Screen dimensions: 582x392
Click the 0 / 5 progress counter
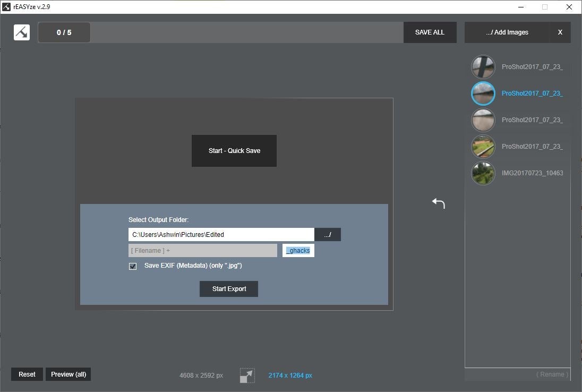(64, 32)
